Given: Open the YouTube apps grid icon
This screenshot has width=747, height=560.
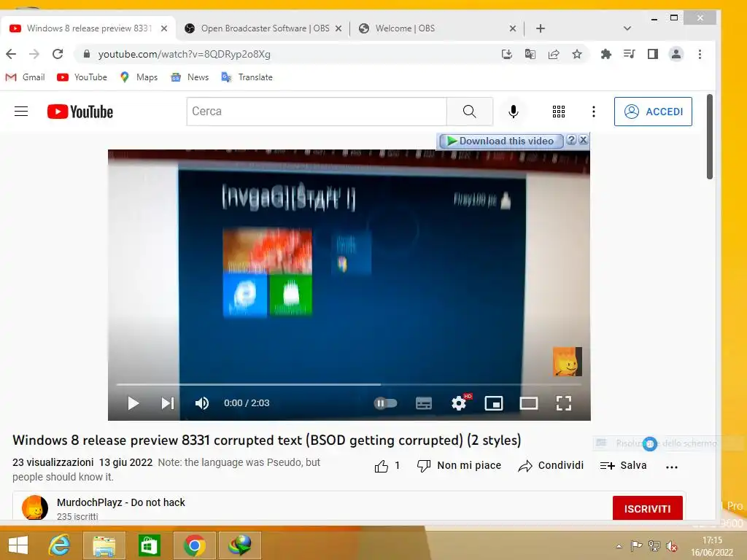Looking at the screenshot, I should [558, 112].
